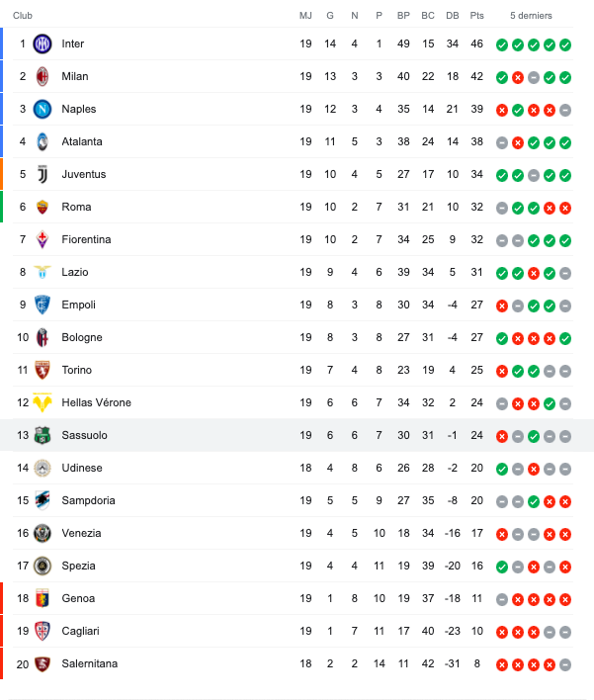This screenshot has height=700, width=594.
Task: Click the Genoa club crest
Action: (x=42, y=598)
